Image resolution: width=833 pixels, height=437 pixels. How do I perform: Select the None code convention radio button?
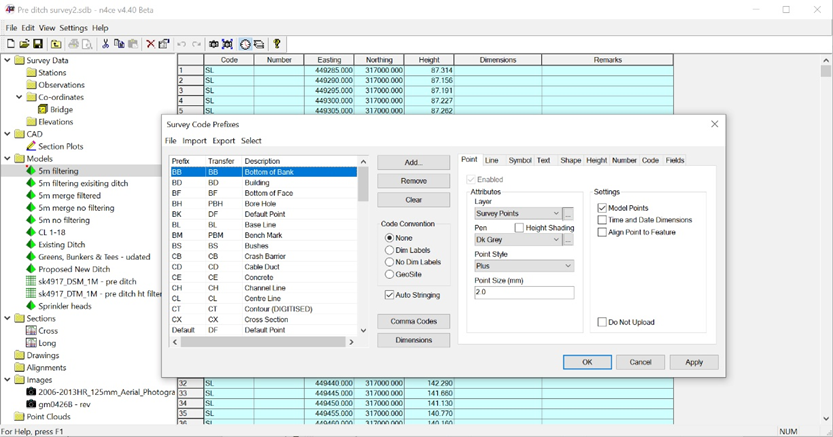click(x=389, y=238)
